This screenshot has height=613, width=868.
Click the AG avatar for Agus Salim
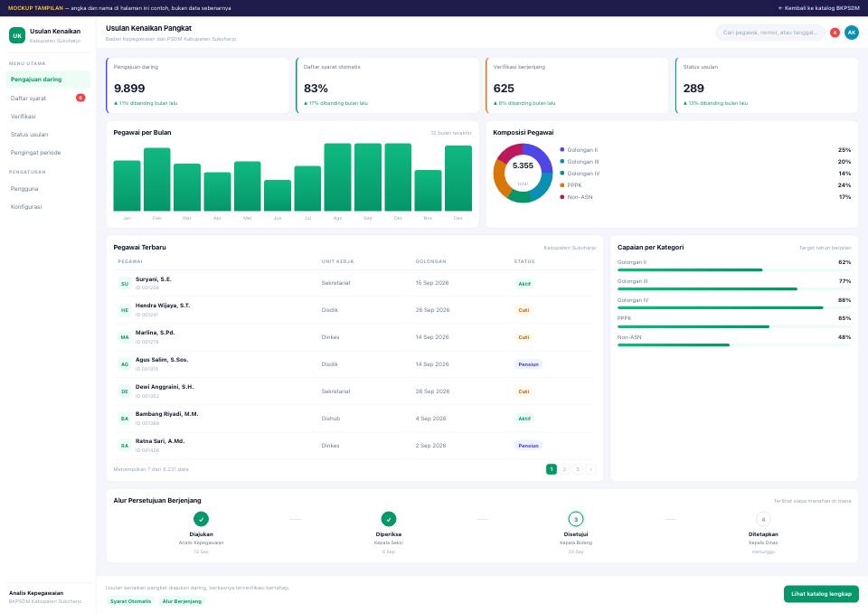click(125, 364)
